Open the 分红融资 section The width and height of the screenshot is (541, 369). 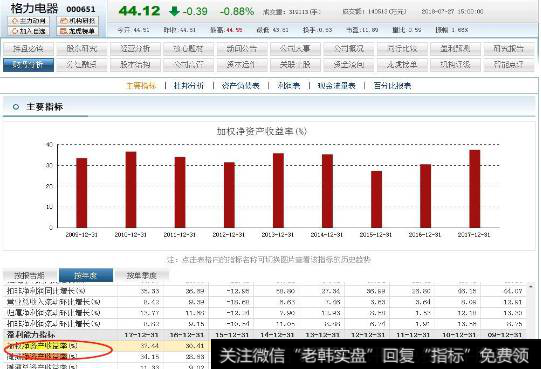pyautogui.click(x=82, y=65)
